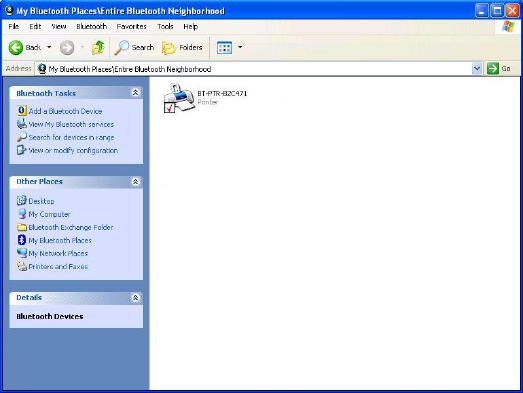The width and height of the screenshot is (523, 393).
Task: Select the BT-PTR-B2C471 device name
Action: 222,93
